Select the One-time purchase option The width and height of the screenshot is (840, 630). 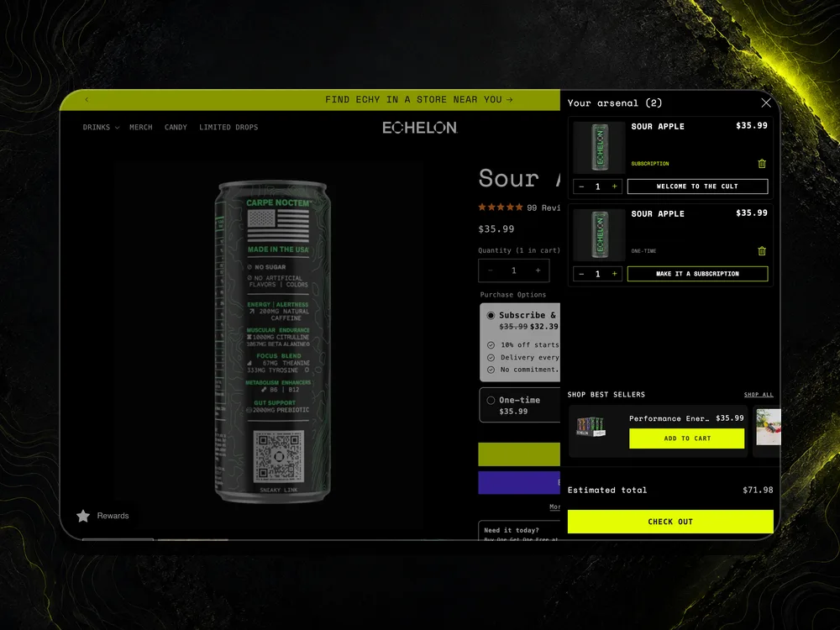point(520,405)
